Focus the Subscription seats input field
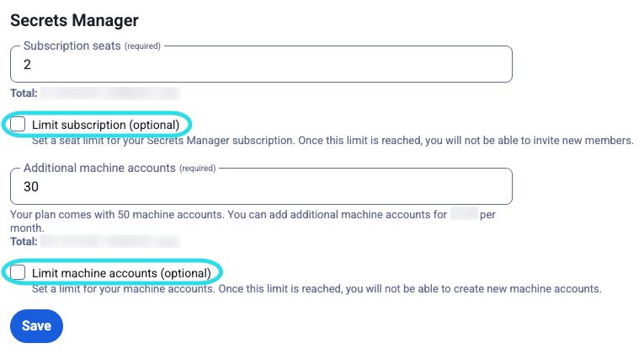The image size is (644, 354). pyautogui.click(x=261, y=64)
